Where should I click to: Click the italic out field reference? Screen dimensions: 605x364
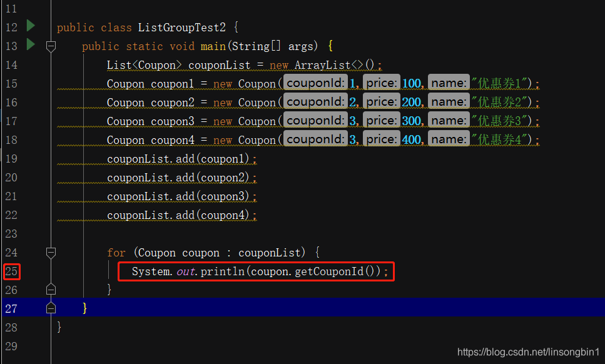[x=186, y=271]
